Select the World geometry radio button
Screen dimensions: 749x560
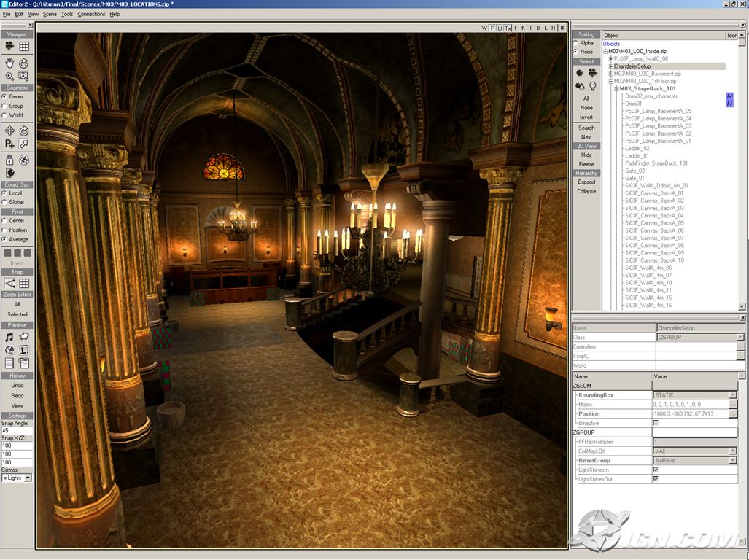tap(4, 115)
